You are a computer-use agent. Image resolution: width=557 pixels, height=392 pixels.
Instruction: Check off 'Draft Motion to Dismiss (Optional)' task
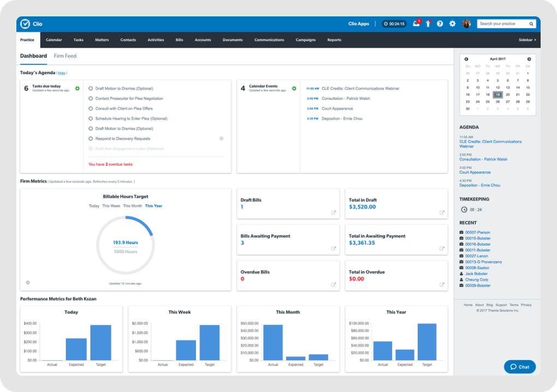pyautogui.click(x=90, y=87)
